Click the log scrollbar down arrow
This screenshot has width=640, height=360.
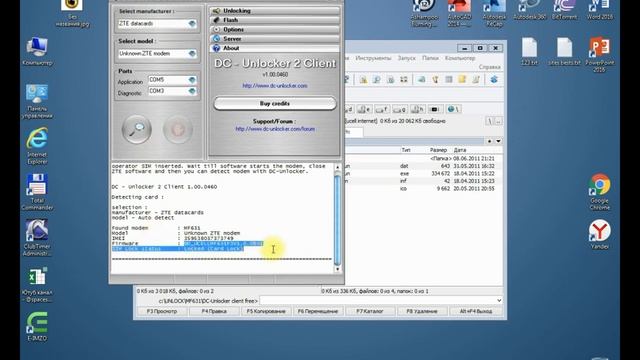337,269
